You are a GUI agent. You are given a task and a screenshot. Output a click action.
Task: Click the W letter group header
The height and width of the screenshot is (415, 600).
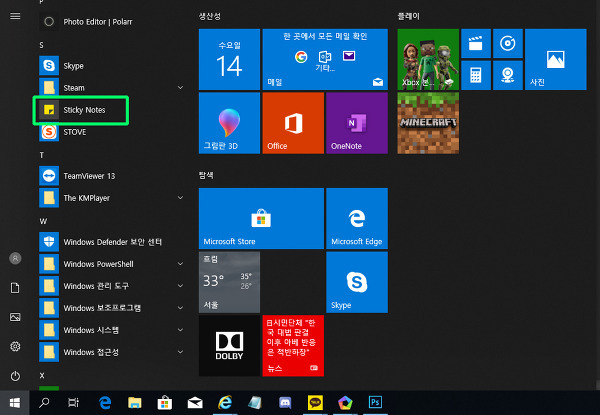pyautogui.click(x=43, y=221)
